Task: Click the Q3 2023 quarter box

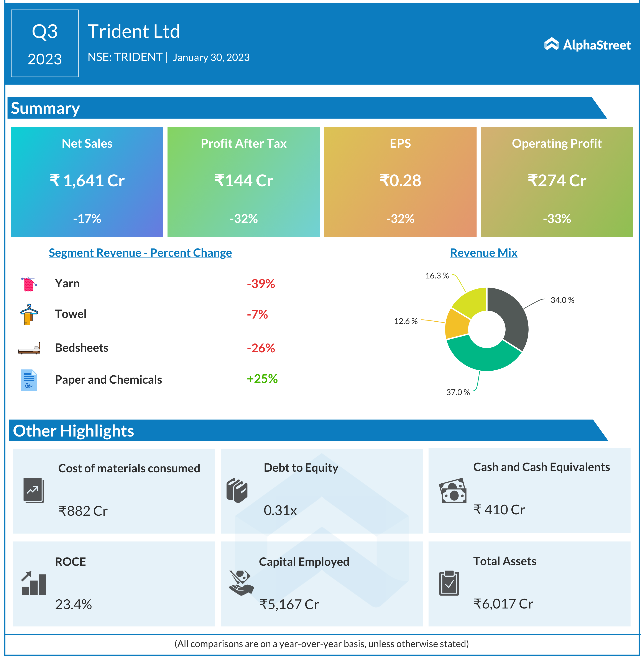Action: coord(45,43)
